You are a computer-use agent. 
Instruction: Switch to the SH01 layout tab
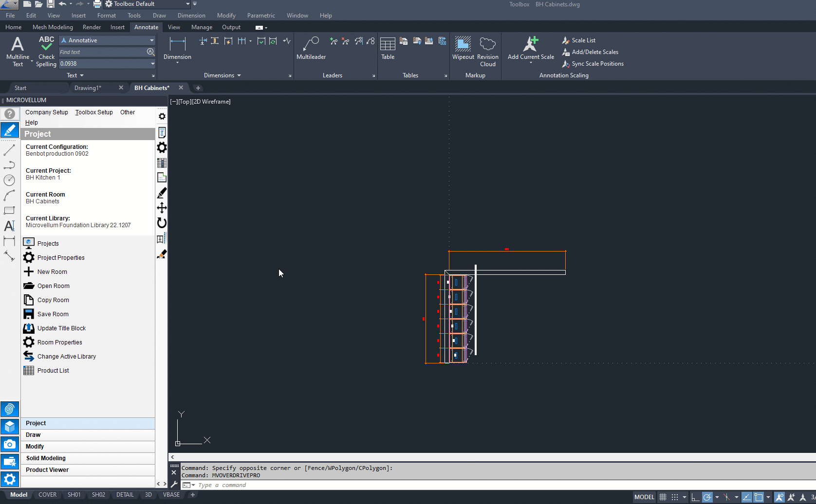coord(74,495)
